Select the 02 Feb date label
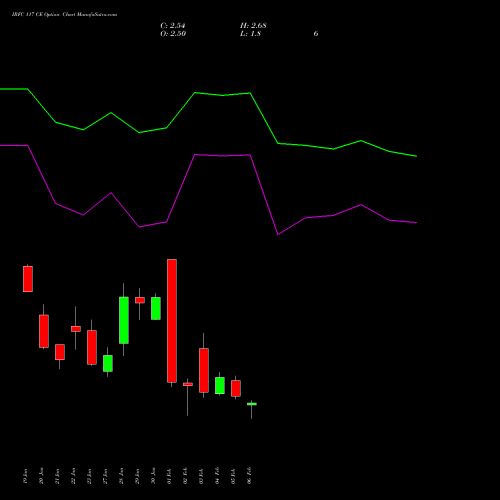Image resolution: width=500 pixels, height=500 pixels. coord(186,476)
